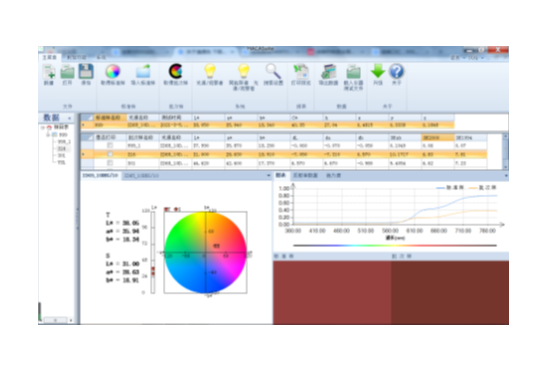Open the Data panel header dropdown arrow

coord(70,118)
